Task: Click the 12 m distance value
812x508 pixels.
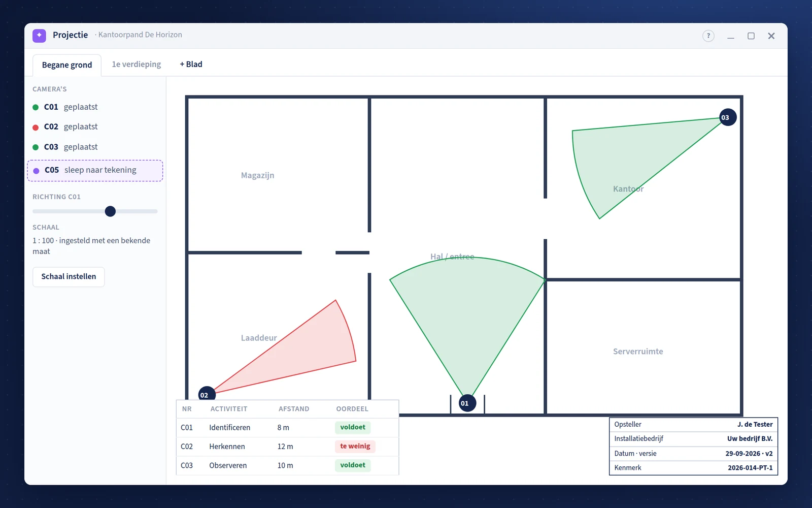Action: [x=285, y=447]
